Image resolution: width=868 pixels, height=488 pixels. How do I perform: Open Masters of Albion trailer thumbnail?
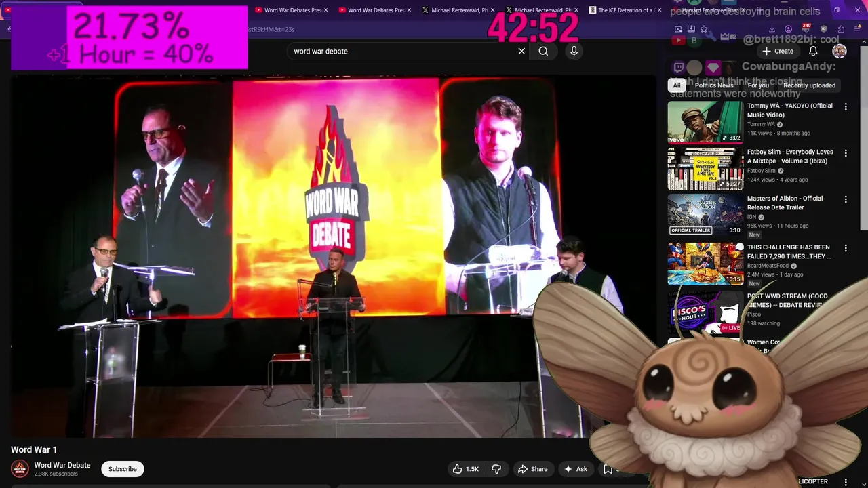click(705, 215)
